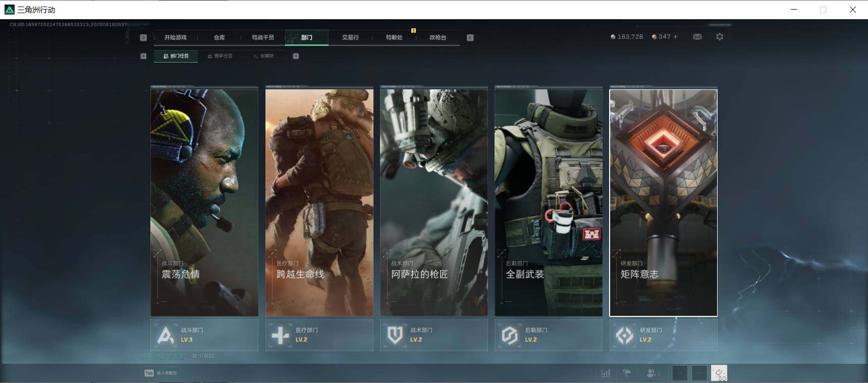Click the Q key previous-tab button
The image size is (868, 383).
(x=143, y=37)
